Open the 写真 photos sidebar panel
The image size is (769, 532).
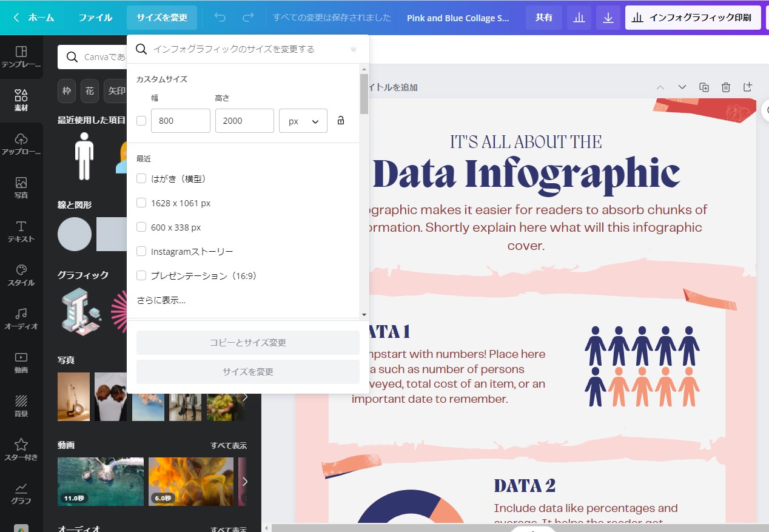[21, 188]
